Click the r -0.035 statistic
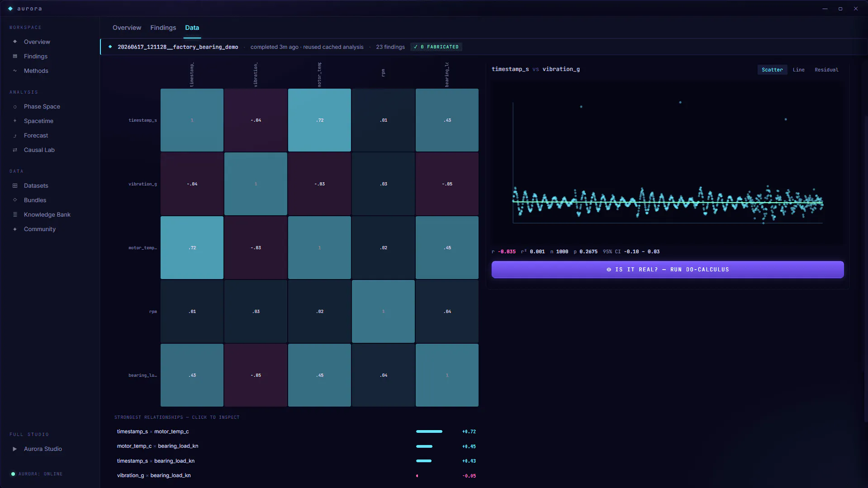This screenshot has width=868, height=488. 503,251
